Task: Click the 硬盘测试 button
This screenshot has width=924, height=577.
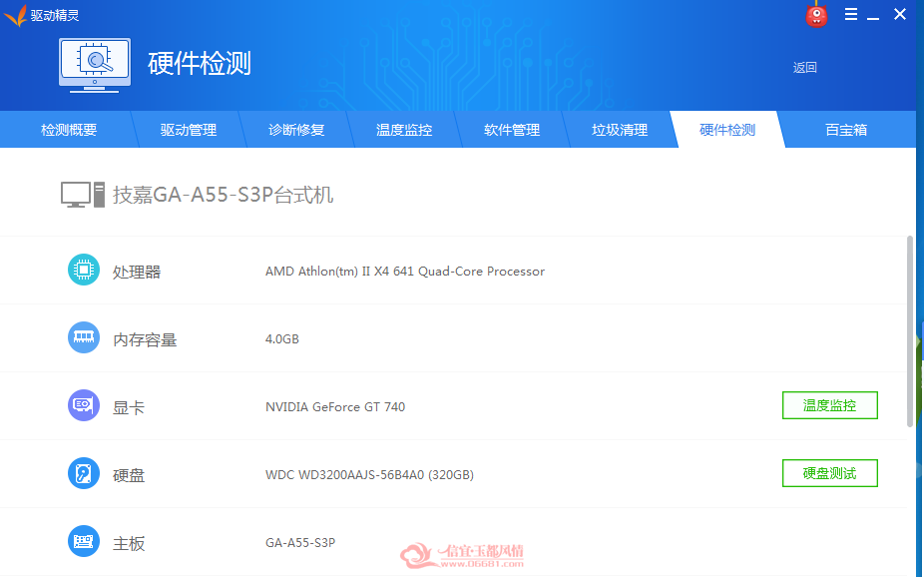Action: [830, 473]
